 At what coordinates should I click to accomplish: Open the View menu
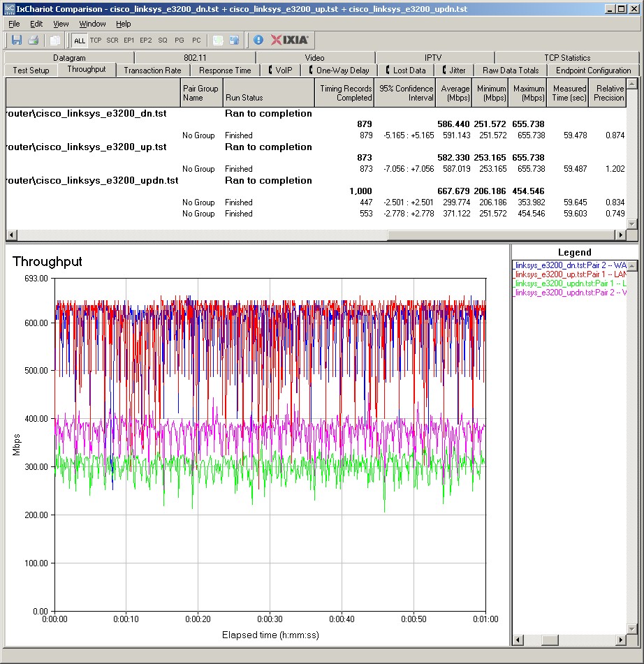pos(61,24)
